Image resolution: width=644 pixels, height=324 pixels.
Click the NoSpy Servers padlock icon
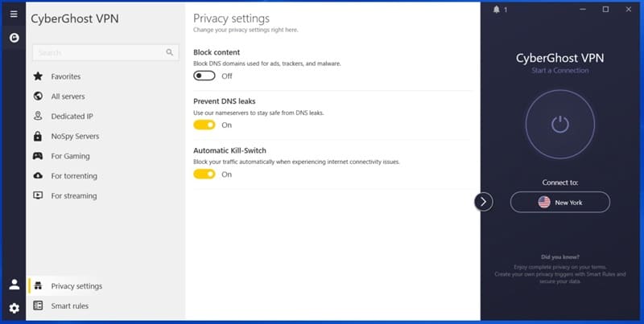[38, 136]
